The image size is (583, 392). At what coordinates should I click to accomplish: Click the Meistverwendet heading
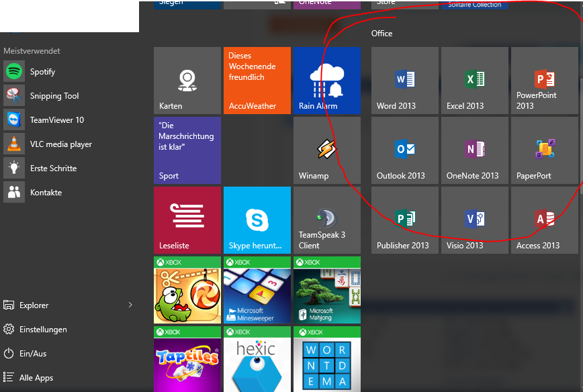point(32,51)
